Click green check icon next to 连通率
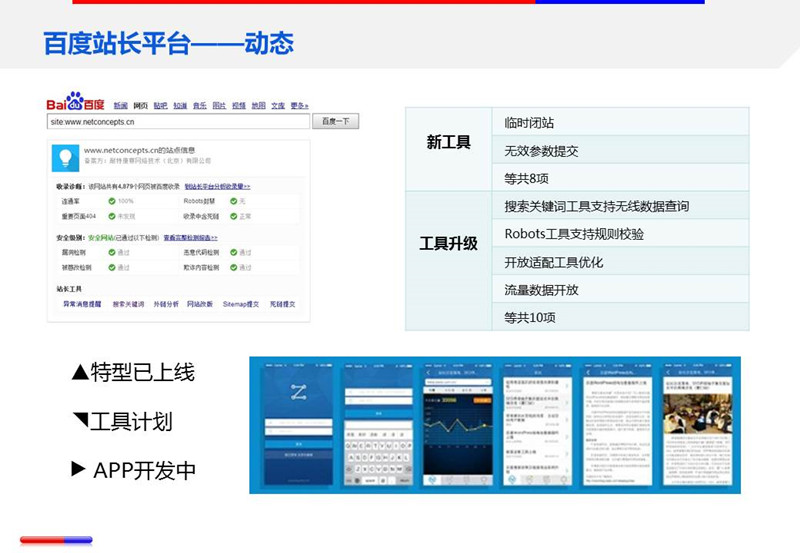The height and width of the screenshot is (553, 800). 112,201
